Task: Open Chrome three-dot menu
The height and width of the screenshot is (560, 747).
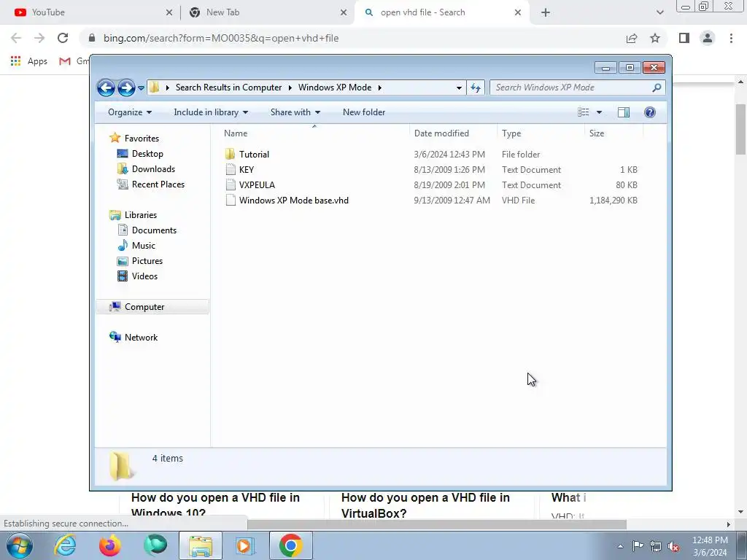Action: click(x=731, y=38)
